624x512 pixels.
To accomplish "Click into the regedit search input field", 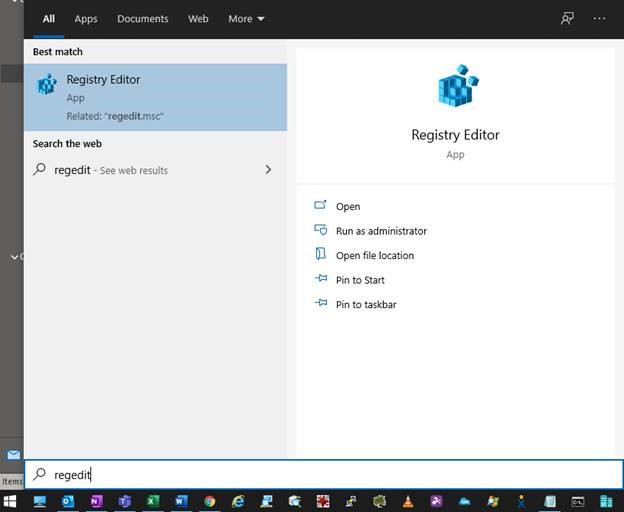I will (x=324, y=474).
